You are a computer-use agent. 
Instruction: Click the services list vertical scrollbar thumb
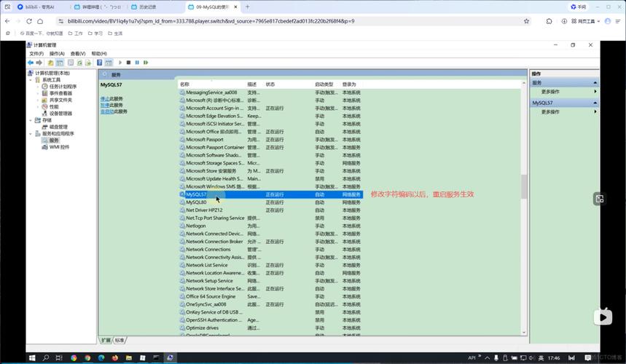point(524,186)
